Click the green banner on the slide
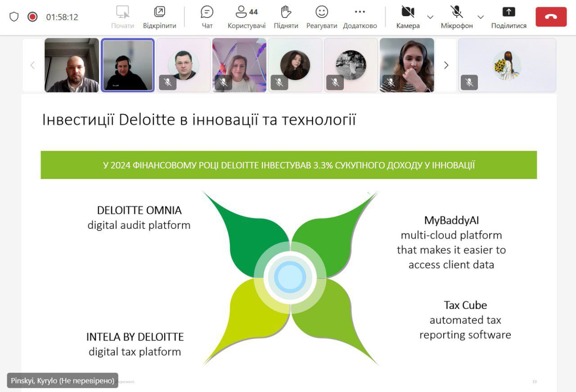Image resolution: width=576 pixels, height=392 pixels. pyautogui.click(x=288, y=165)
